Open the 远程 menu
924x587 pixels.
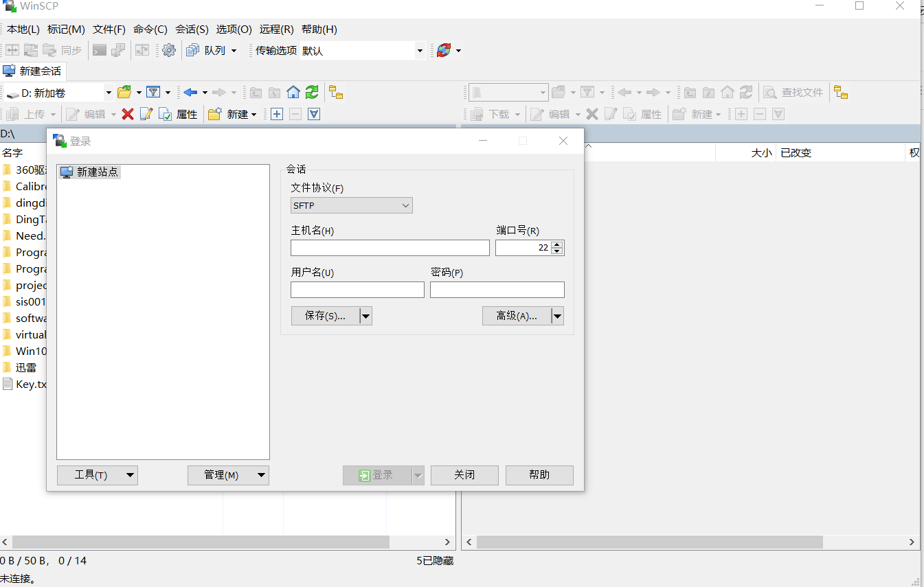point(277,29)
